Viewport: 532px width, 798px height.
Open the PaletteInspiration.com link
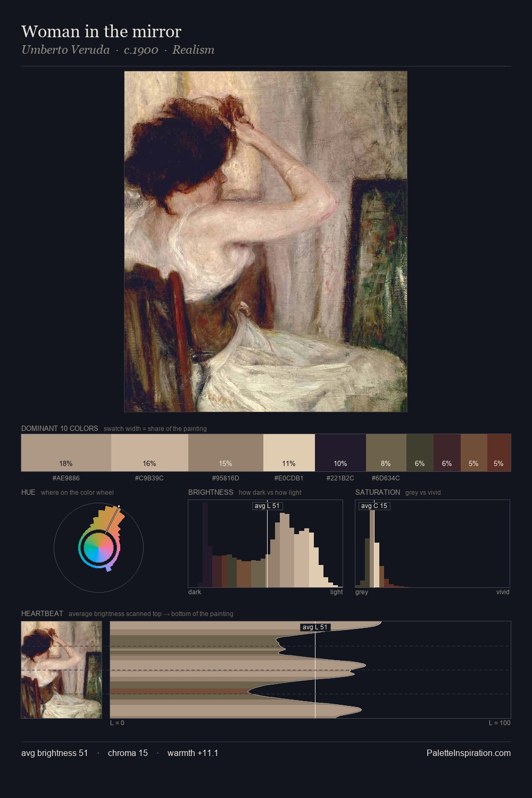469,753
